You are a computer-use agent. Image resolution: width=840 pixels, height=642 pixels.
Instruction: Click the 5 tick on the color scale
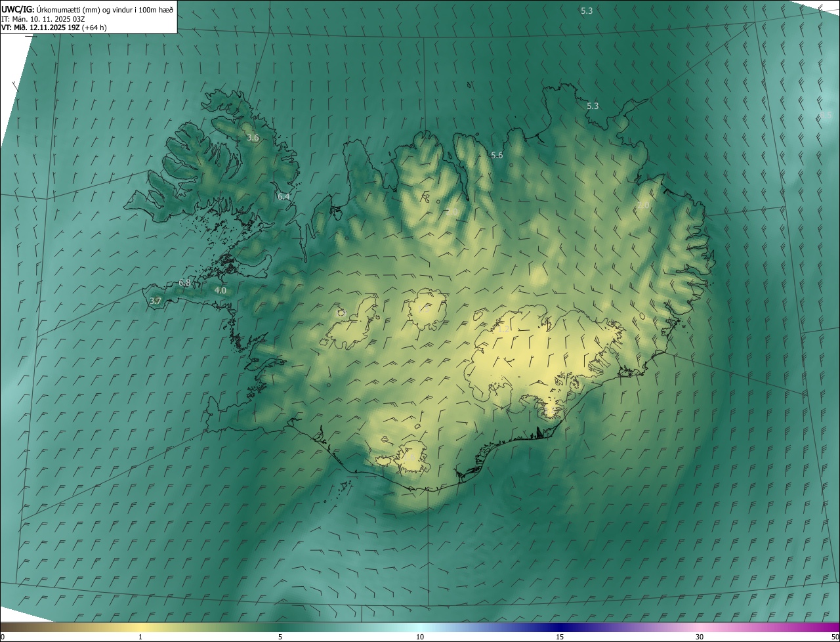click(x=280, y=637)
